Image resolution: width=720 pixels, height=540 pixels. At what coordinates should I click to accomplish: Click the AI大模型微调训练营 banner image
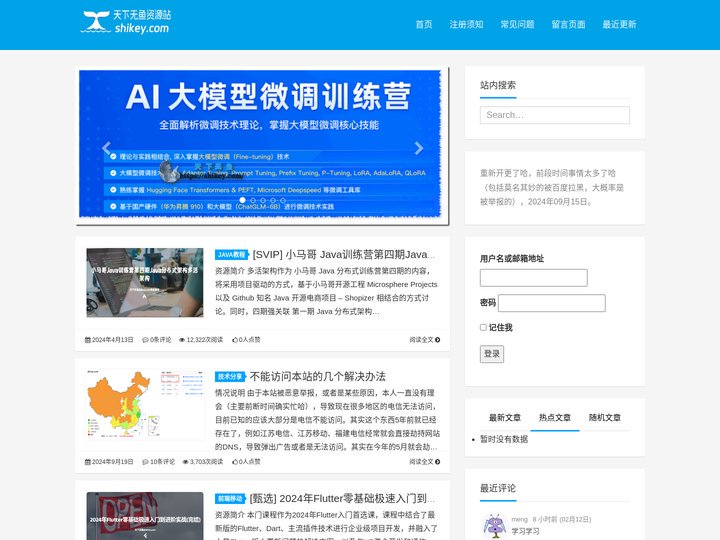tap(262, 146)
